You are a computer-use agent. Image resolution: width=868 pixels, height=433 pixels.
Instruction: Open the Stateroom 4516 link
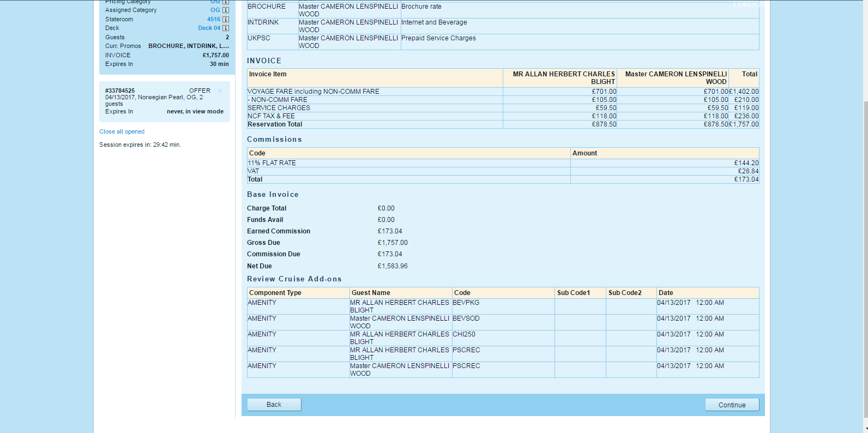(x=213, y=19)
